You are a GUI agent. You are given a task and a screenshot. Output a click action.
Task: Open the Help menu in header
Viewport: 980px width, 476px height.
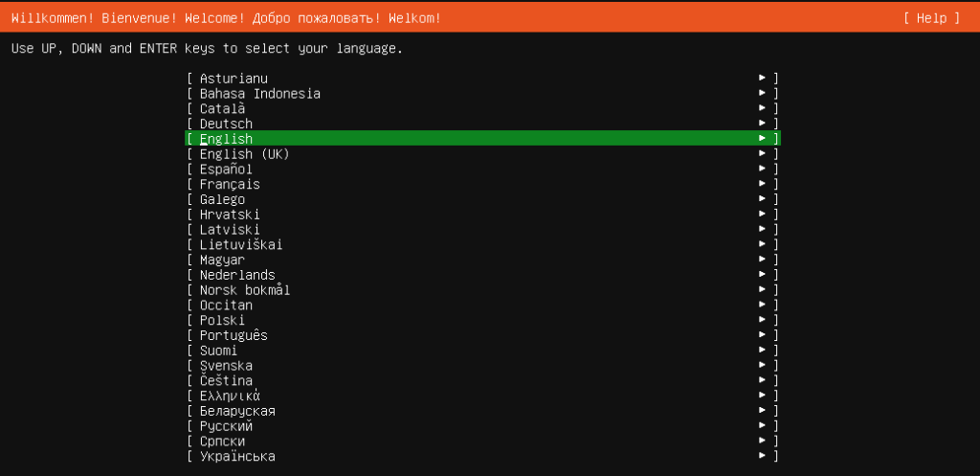click(x=930, y=18)
